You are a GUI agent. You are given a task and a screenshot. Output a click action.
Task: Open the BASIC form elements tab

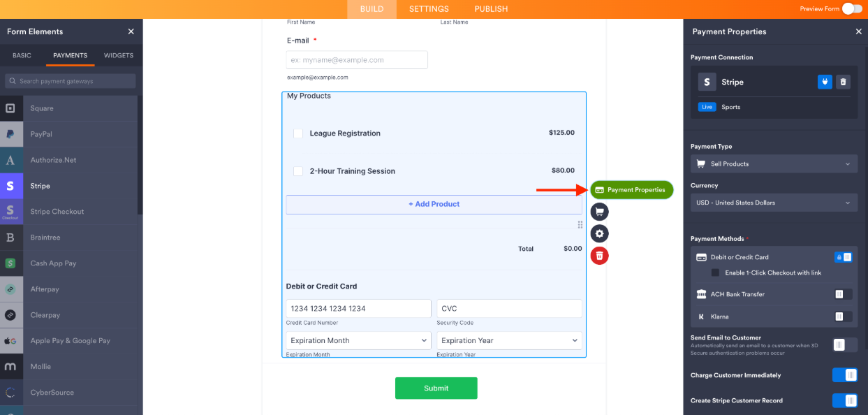tap(22, 55)
